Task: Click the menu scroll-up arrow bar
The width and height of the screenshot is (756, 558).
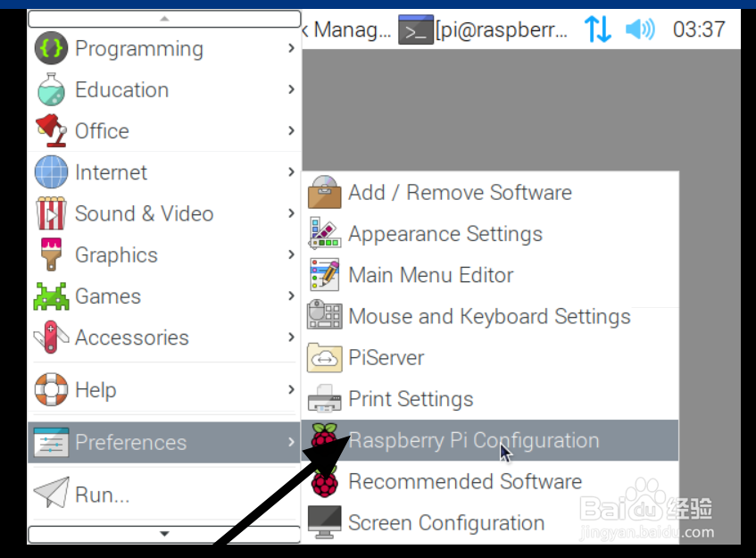Action: (164, 19)
